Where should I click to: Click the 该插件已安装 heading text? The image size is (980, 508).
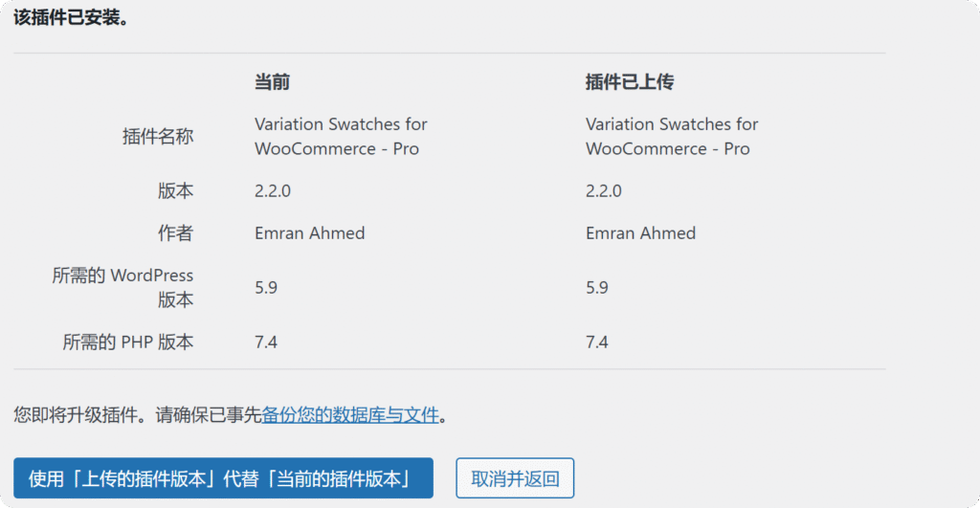tap(71, 18)
